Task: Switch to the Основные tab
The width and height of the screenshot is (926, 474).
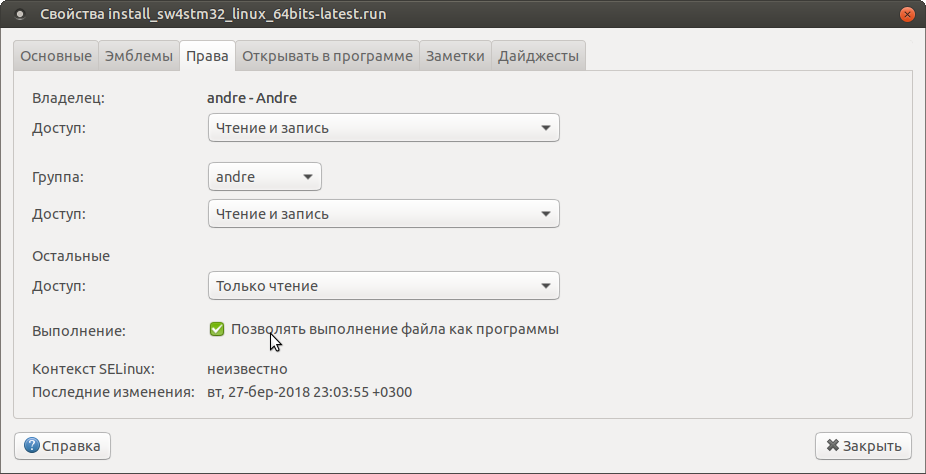Action: (x=56, y=56)
